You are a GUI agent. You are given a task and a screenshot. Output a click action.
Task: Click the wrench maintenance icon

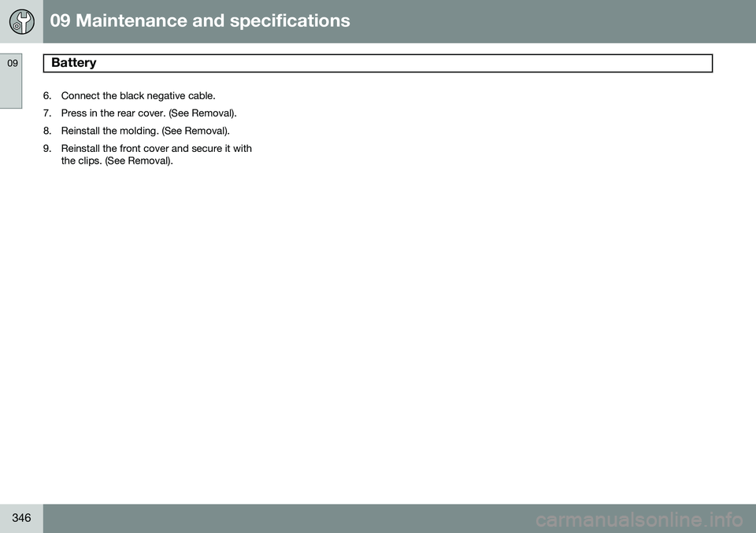[22, 22]
